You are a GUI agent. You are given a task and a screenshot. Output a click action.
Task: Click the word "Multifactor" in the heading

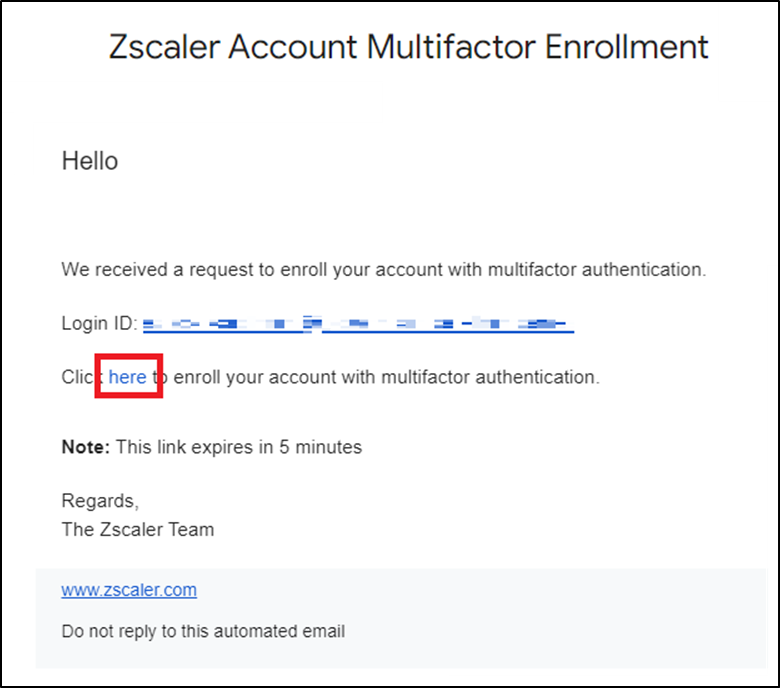pyautogui.click(x=459, y=47)
